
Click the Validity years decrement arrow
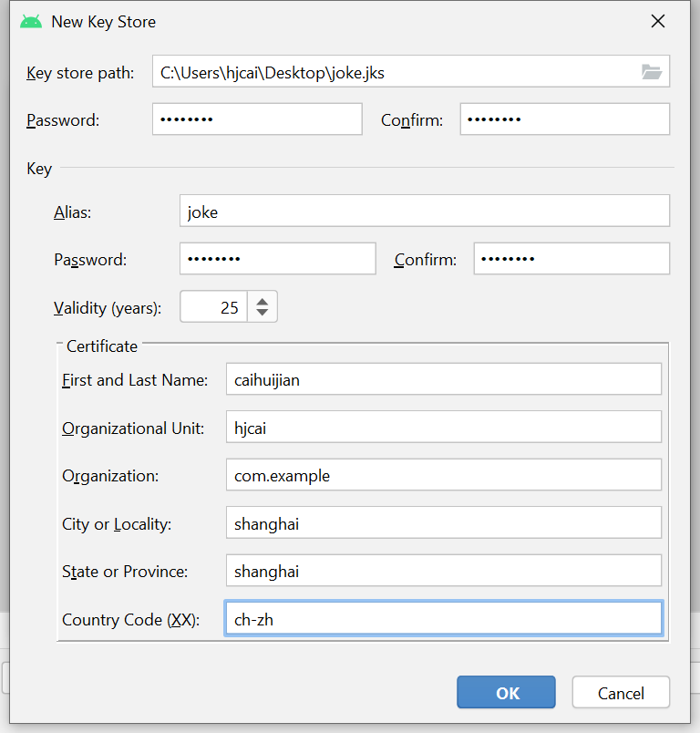[262, 313]
